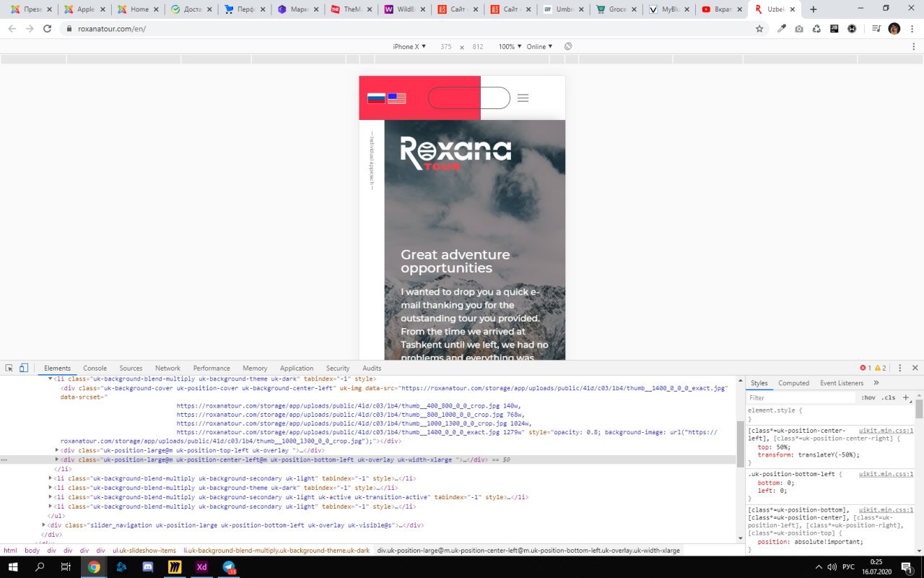Screen dimensions: 924x578
Task: Switch to the Application tab
Action: tap(297, 368)
